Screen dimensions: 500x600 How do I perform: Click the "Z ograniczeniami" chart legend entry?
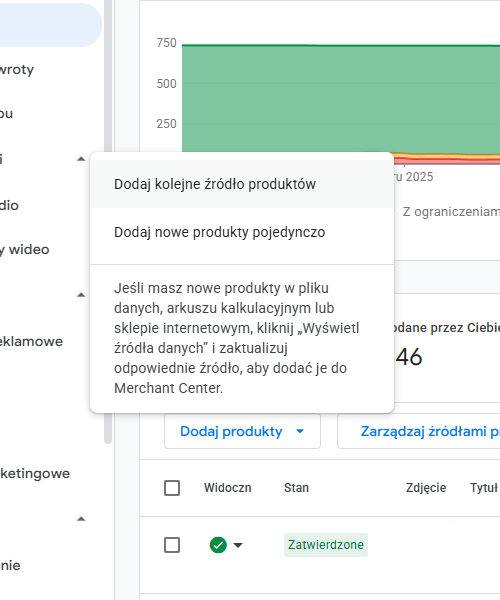pos(451,212)
